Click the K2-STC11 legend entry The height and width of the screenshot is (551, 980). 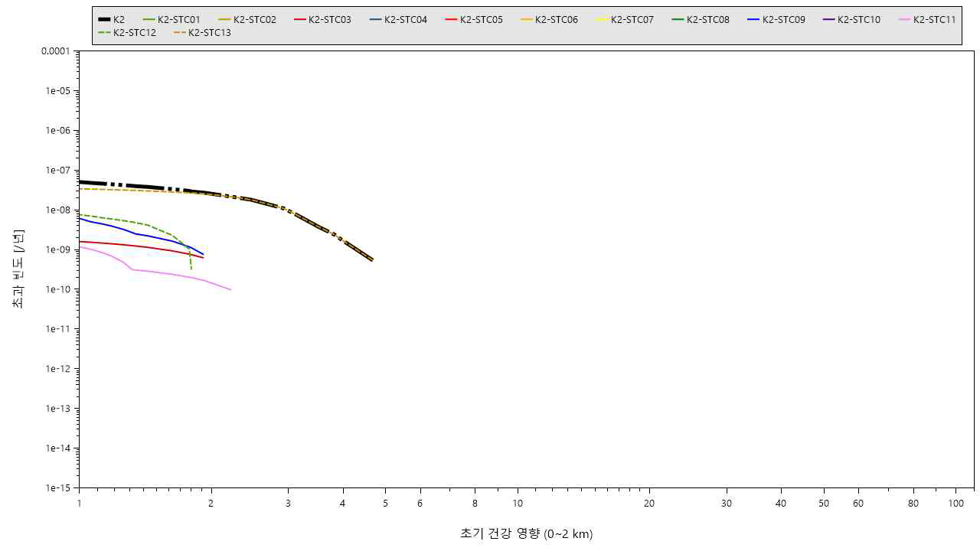(x=927, y=19)
